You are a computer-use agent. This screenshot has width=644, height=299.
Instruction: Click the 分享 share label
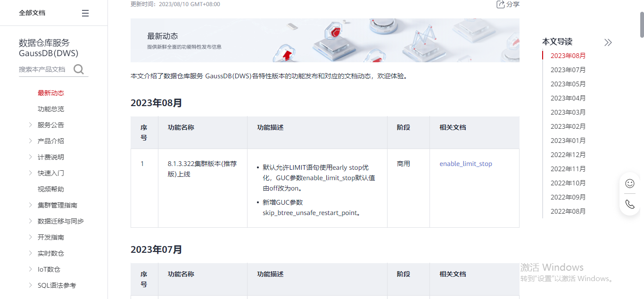click(x=513, y=4)
